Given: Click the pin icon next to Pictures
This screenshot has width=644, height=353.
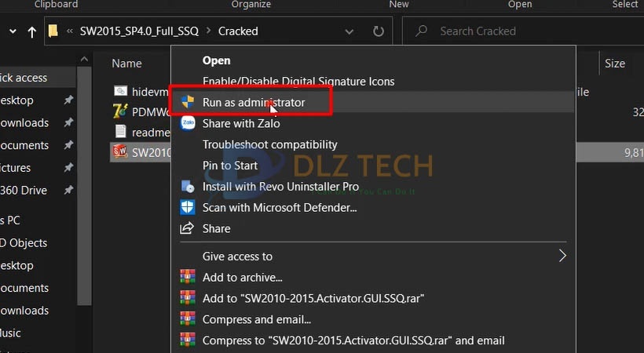Looking at the screenshot, I should click(69, 168).
